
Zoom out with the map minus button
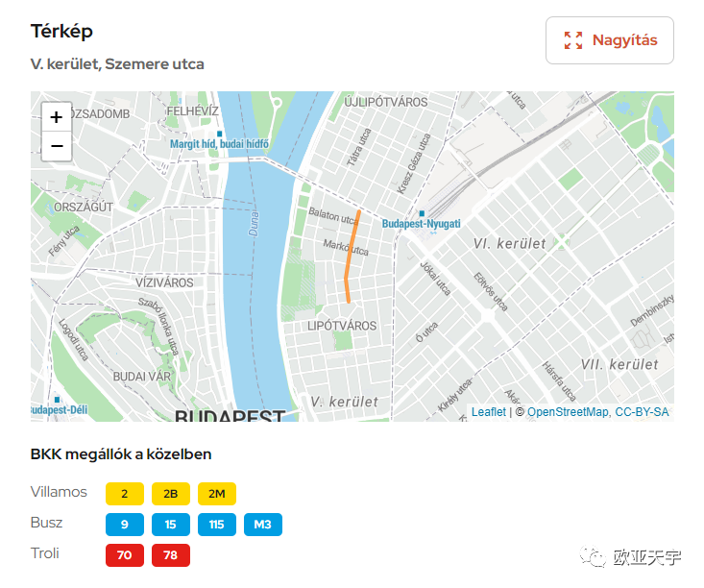tap(57, 146)
